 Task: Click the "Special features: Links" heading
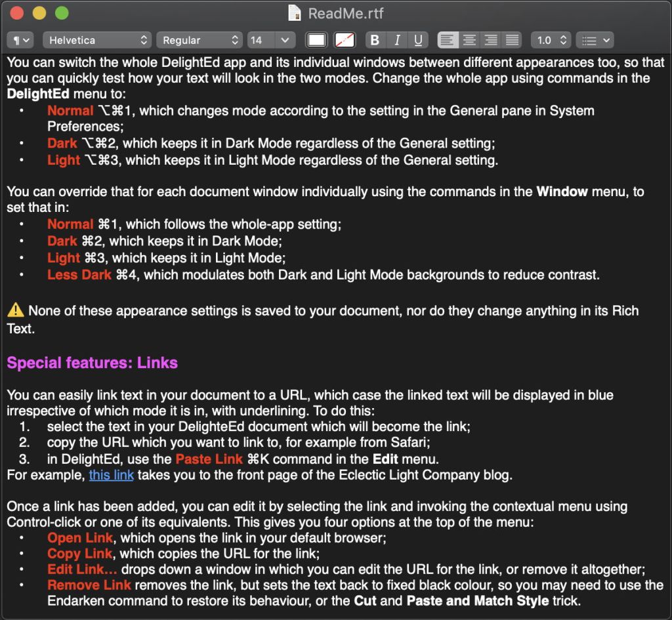tap(93, 363)
